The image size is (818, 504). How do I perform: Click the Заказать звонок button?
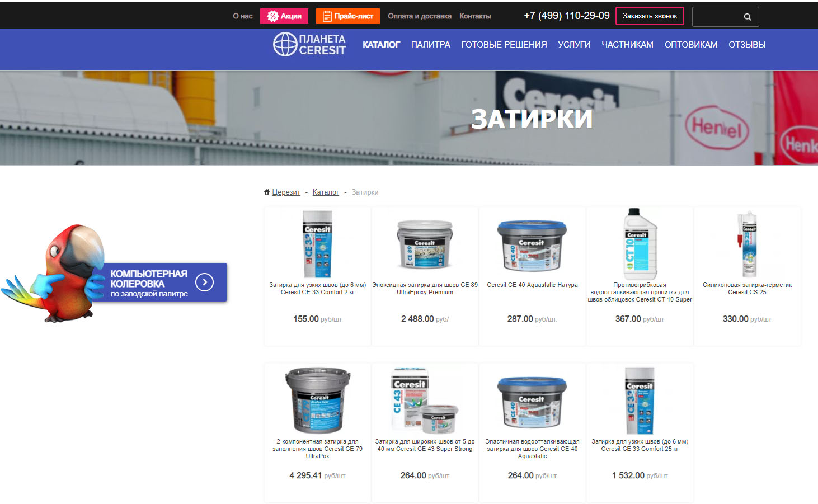tap(650, 16)
